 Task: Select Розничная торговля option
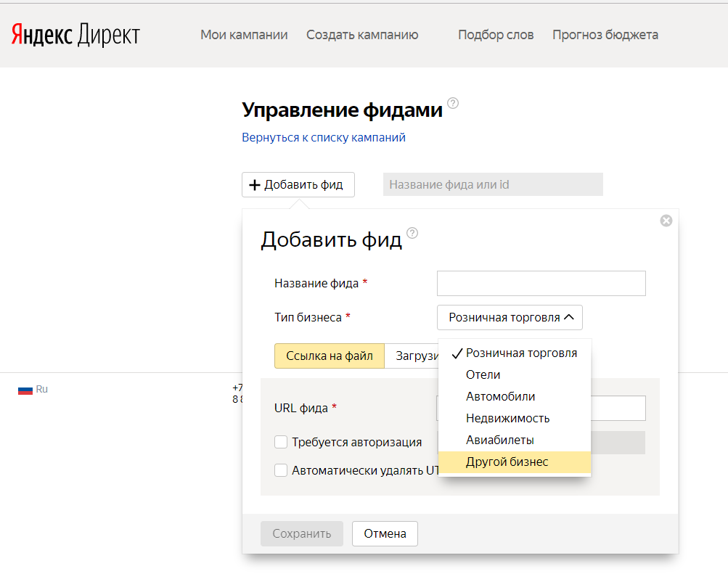(x=515, y=353)
